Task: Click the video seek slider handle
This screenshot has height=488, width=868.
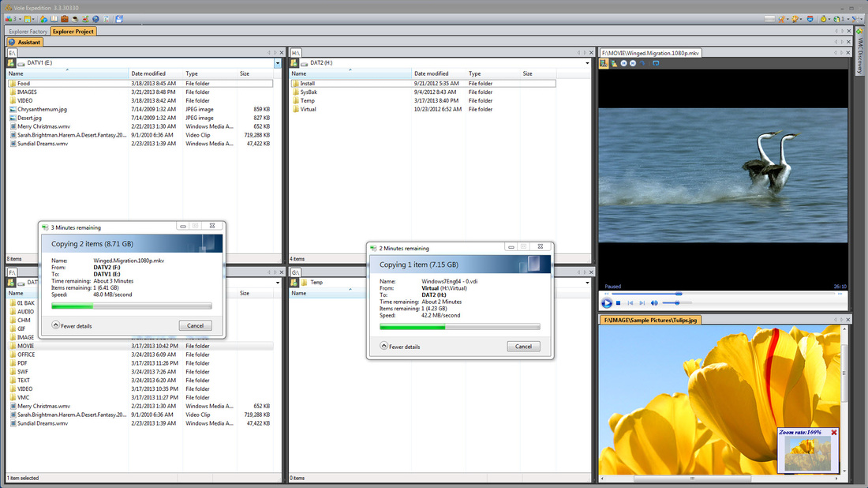Action: (679, 294)
